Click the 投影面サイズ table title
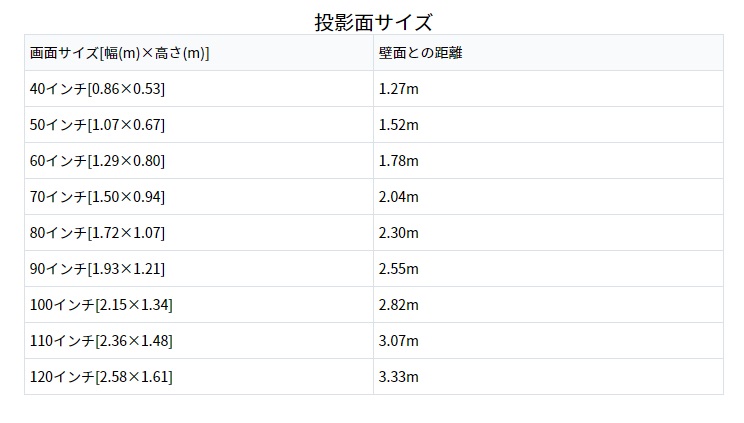Screen dimensions: 744x423 (373, 22)
